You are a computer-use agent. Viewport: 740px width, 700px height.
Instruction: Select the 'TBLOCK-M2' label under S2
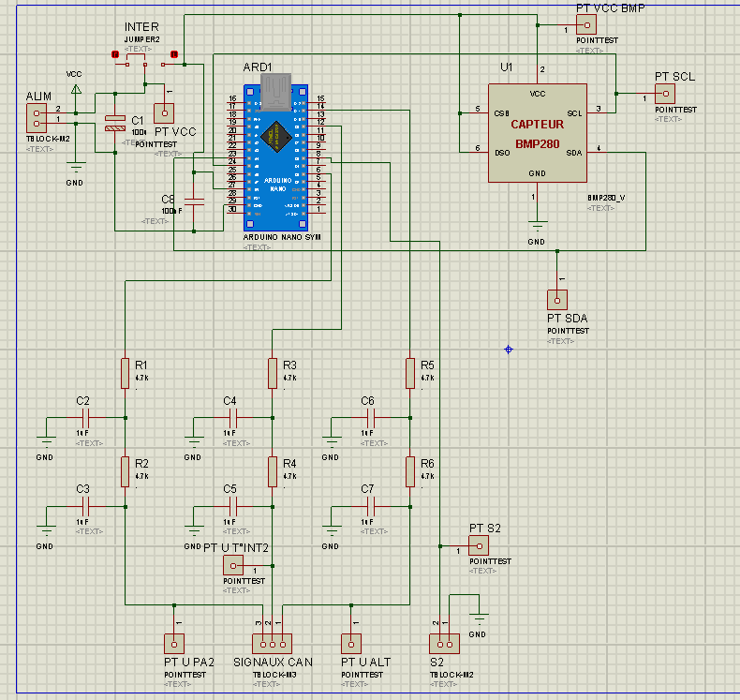[451, 675]
